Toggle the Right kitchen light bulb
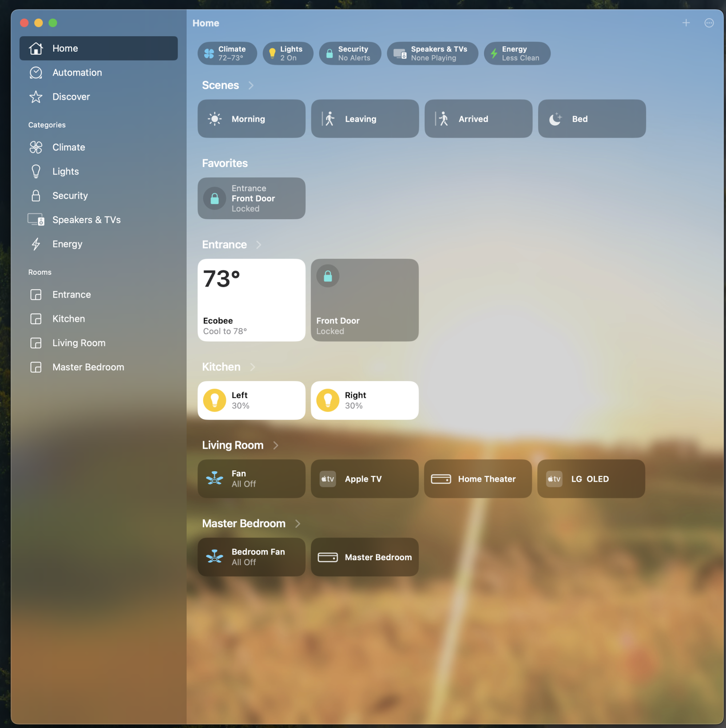 [x=328, y=400]
